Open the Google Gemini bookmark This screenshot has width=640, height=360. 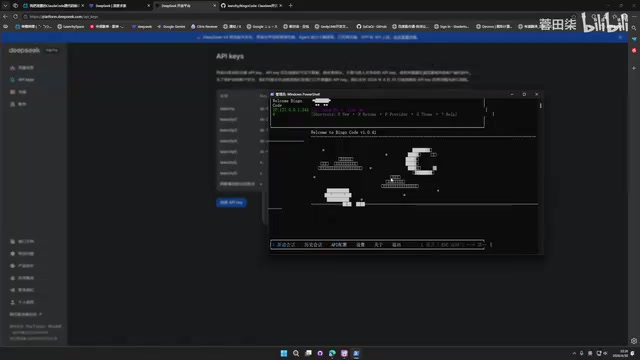click(171, 27)
